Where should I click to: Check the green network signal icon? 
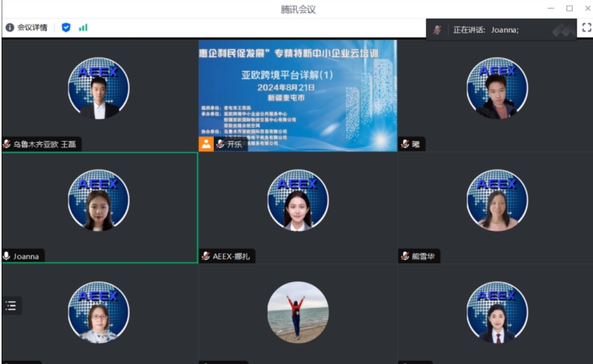[83, 27]
